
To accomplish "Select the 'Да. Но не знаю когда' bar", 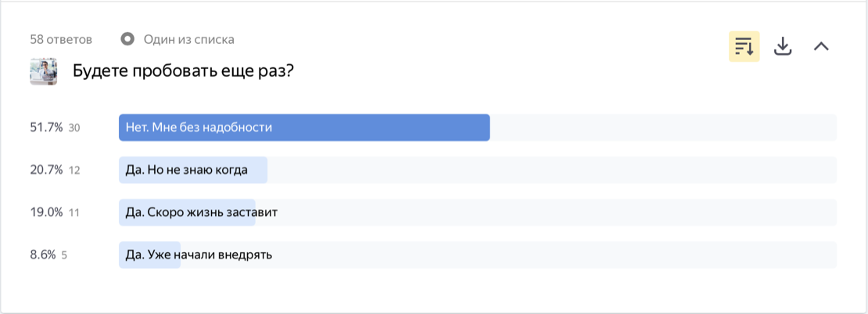I will pyautogui.click(x=478, y=170).
